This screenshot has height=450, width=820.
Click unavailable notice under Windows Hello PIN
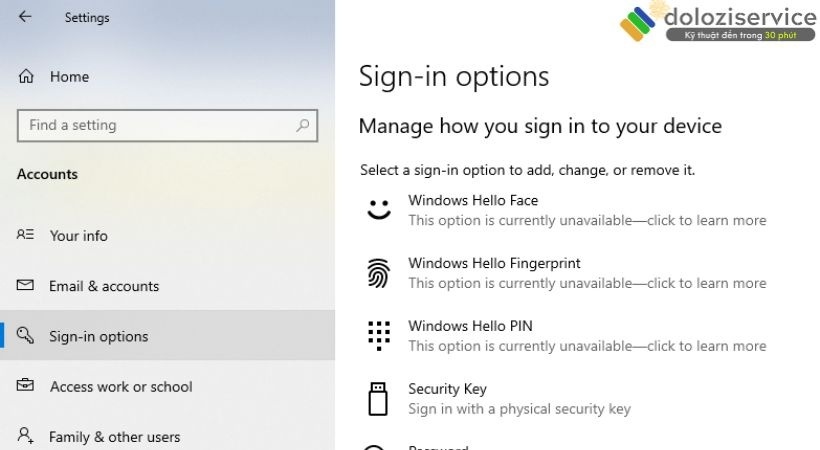tap(587, 346)
